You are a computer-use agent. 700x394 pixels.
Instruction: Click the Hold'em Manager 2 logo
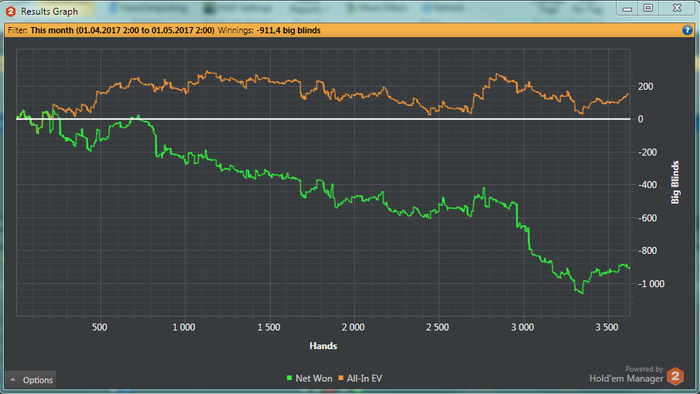(675, 376)
